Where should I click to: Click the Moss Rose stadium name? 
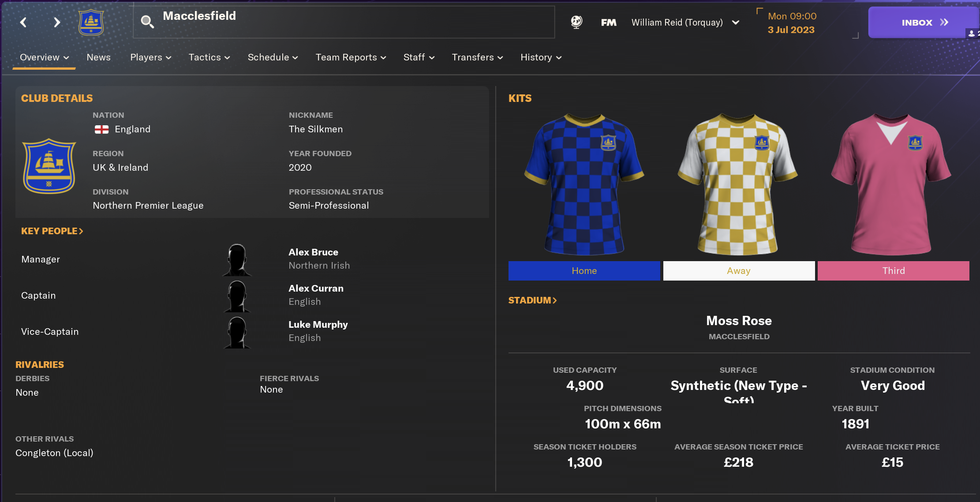(x=739, y=321)
